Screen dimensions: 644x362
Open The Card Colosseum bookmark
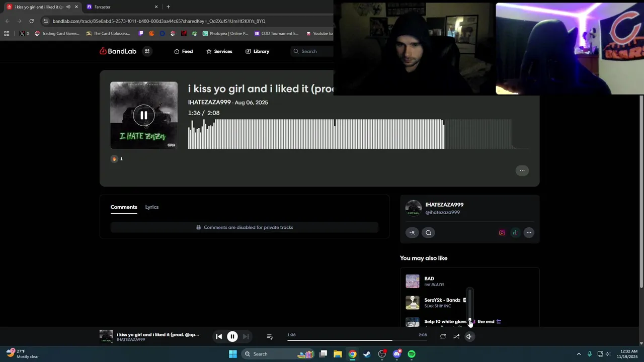(x=108, y=34)
